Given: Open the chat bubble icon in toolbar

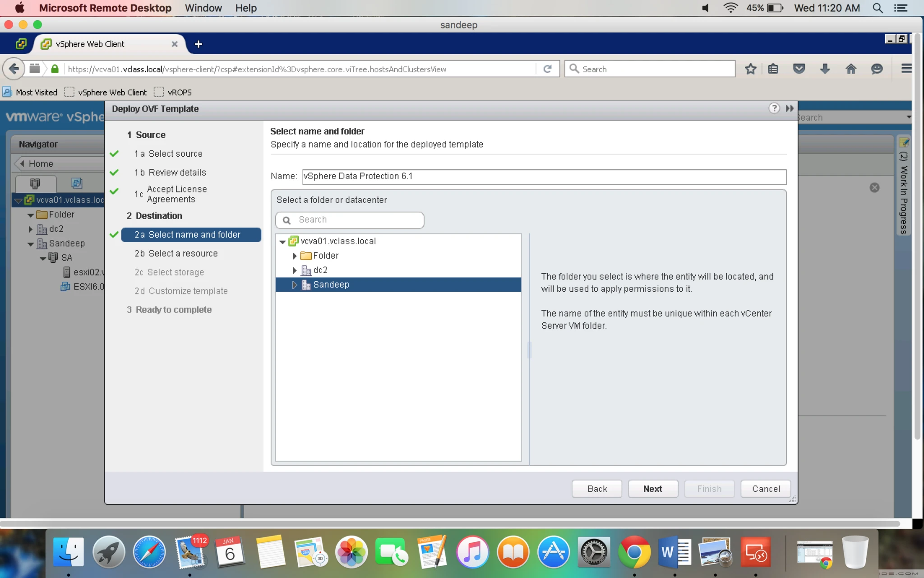Looking at the screenshot, I should (877, 69).
